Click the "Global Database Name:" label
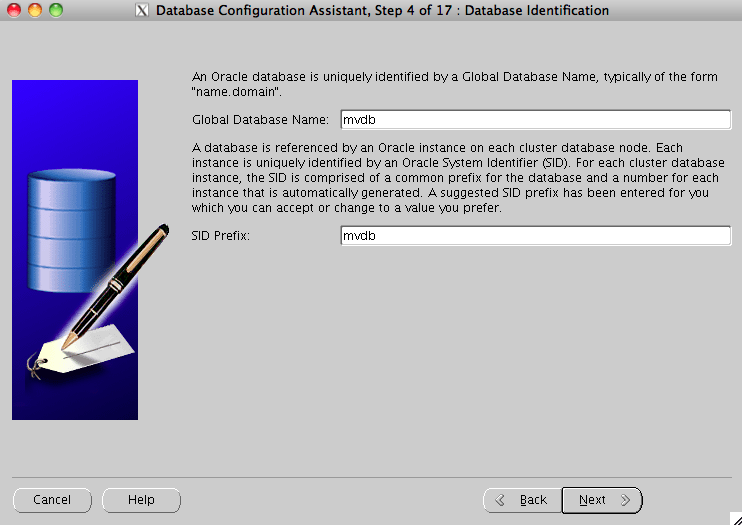Image resolution: width=742 pixels, height=525 pixels. coord(260,120)
